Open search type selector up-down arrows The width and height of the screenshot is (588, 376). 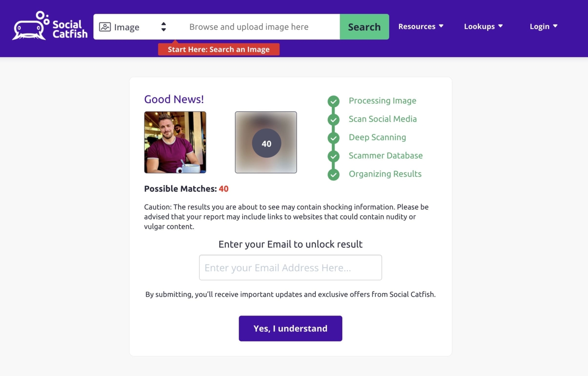click(163, 27)
